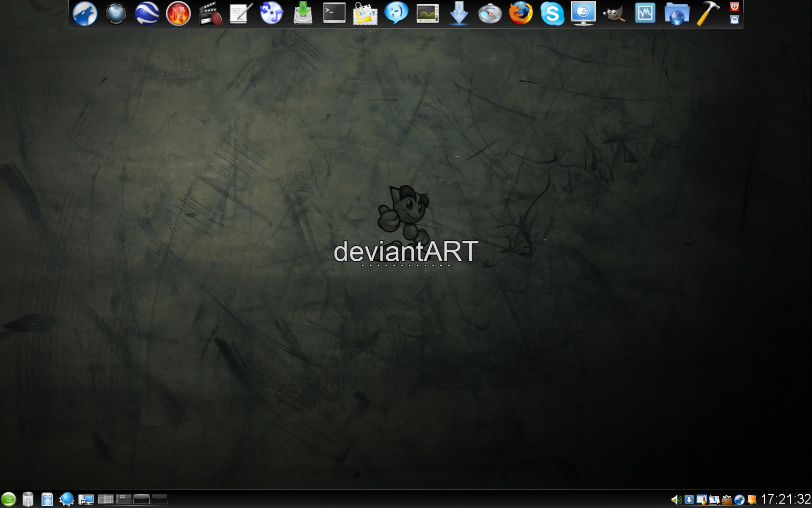
Task: Open Skype from the dock
Action: point(552,13)
